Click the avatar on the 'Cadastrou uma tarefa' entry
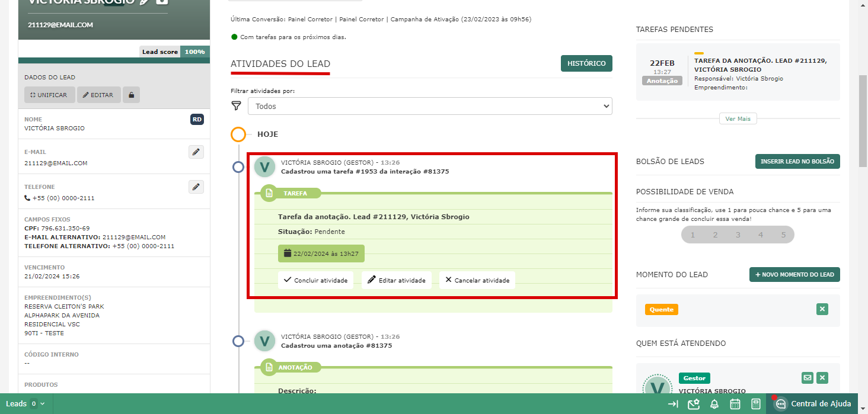The width and height of the screenshot is (868, 414). pyautogui.click(x=265, y=167)
